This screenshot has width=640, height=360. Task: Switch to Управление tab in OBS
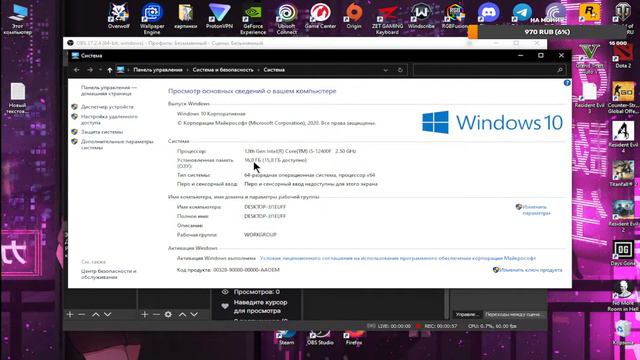(x=467, y=314)
